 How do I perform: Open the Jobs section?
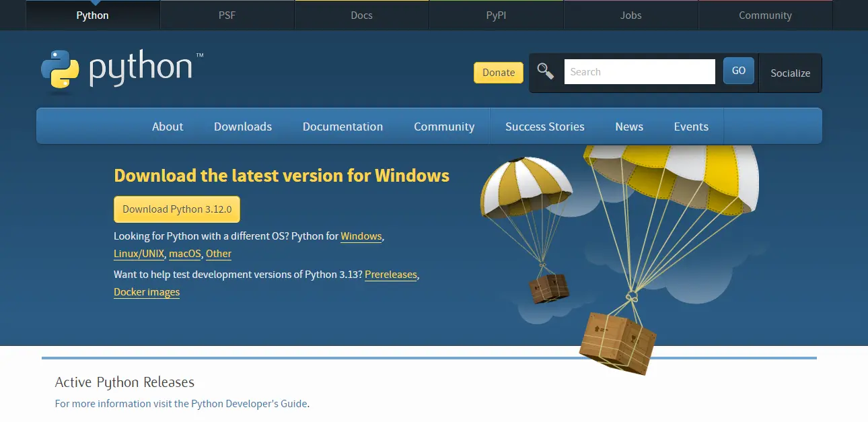pos(630,15)
